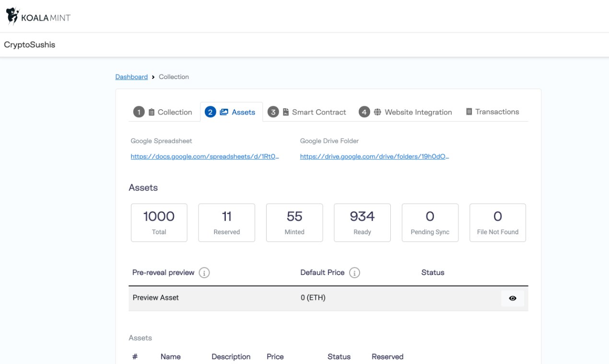609x364 pixels.
Task: Go to the Website Integration tab
Action: pyautogui.click(x=418, y=112)
